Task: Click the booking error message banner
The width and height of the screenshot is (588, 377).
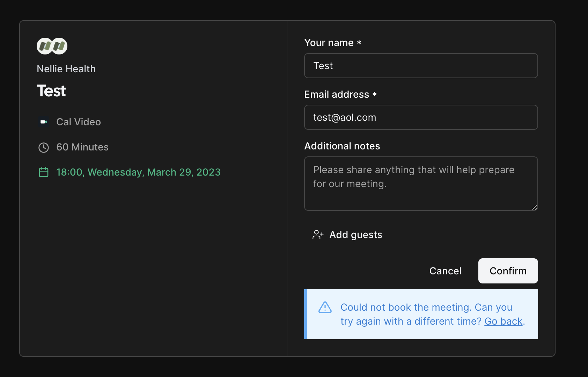Action: click(421, 314)
